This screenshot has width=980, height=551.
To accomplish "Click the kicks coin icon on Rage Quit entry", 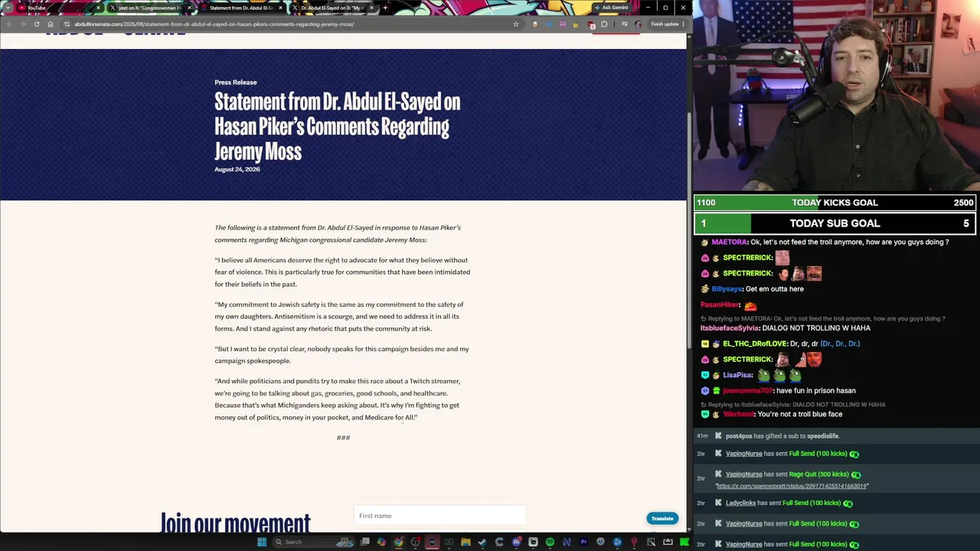I will [x=856, y=474].
